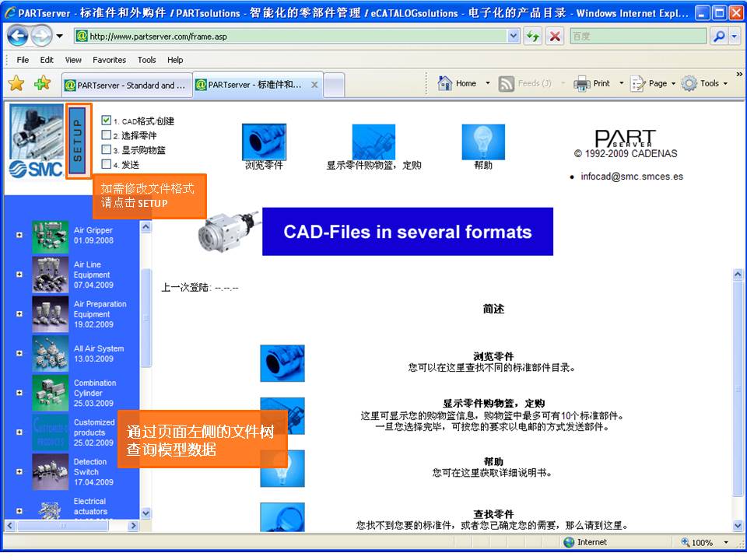
Task: Open the address bar URL dropdown
Action: point(513,37)
